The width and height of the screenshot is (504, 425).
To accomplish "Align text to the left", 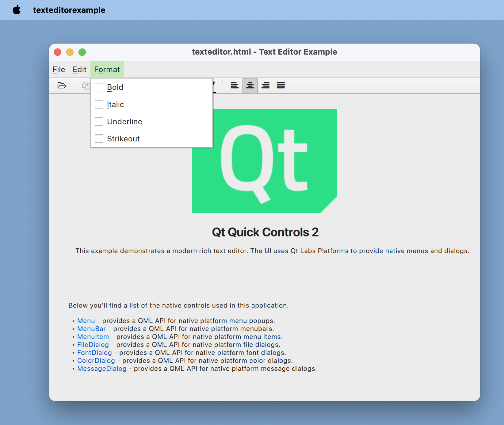I will (x=235, y=85).
